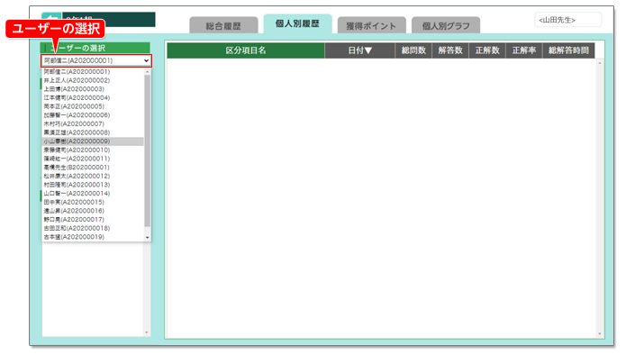This screenshot has width=644, height=355.
Task: Select user option A202000015
Action: 93,202
